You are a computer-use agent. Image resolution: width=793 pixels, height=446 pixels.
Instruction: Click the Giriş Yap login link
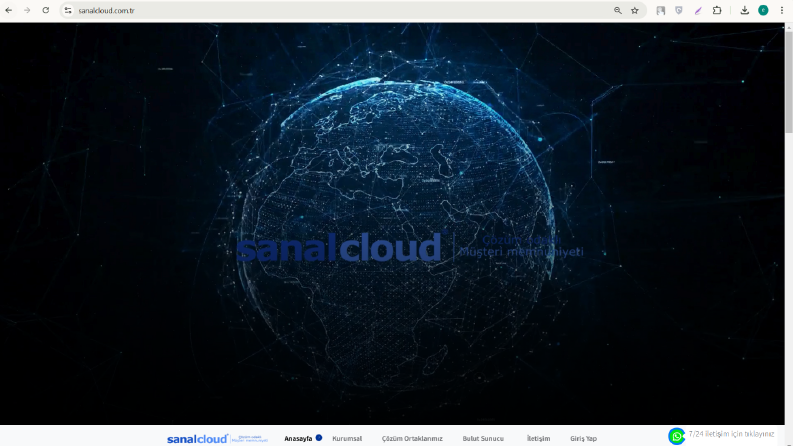[584, 438]
